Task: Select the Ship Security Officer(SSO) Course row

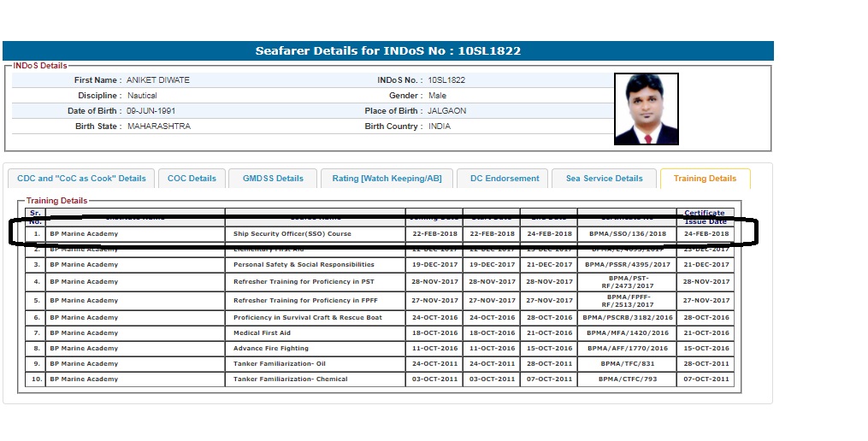Action: click(292, 233)
